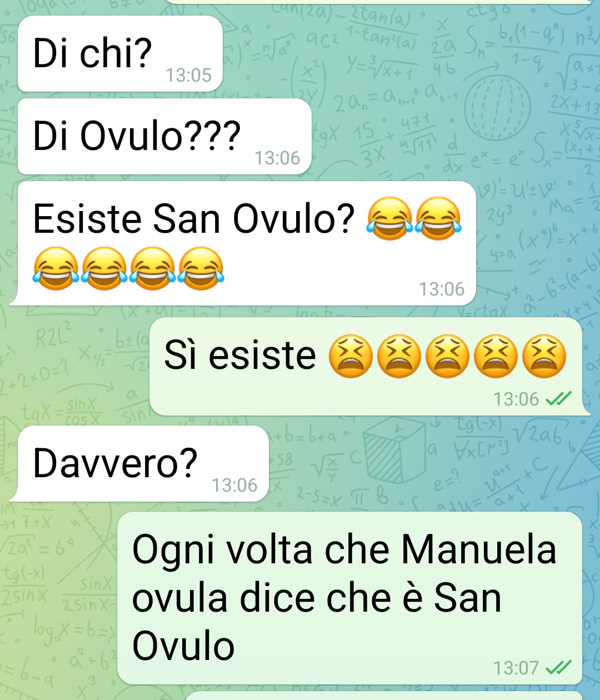
Task: Tap the 13:06 timestamp on 'Di Ovulo???'
Action: (277, 158)
